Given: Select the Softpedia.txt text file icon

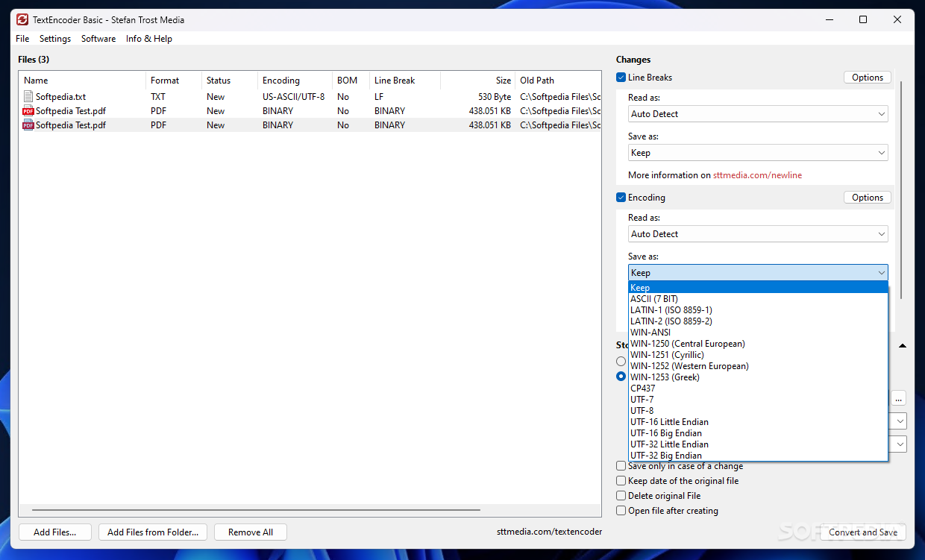Looking at the screenshot, I should (x=28, y=96).
